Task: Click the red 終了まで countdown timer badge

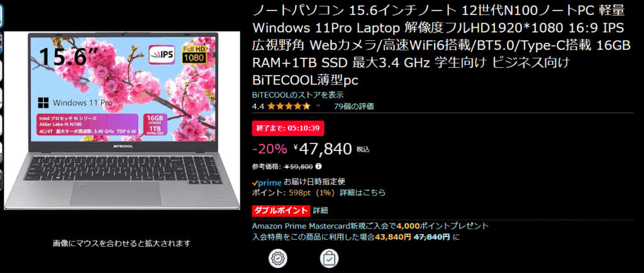Action: point(288,128)
